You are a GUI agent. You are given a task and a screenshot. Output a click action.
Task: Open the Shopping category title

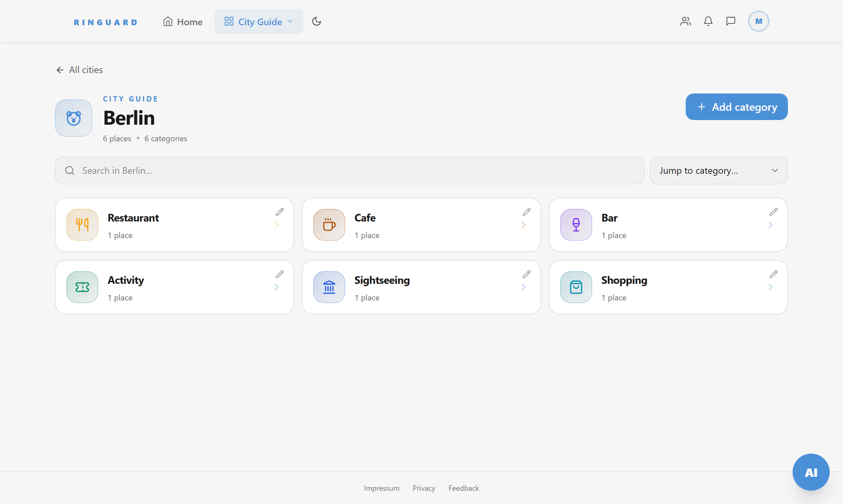pos(624,280)
